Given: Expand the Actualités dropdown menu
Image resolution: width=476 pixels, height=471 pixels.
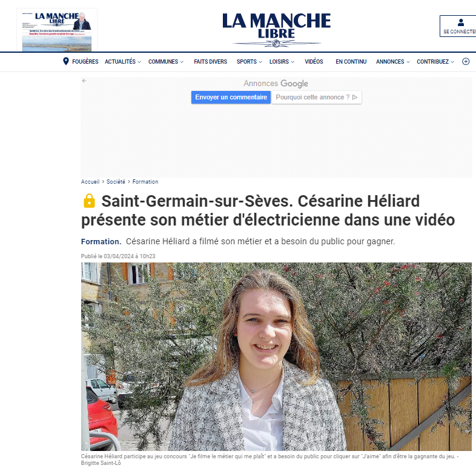Looking at the screenshot, I should click(123, 62).
